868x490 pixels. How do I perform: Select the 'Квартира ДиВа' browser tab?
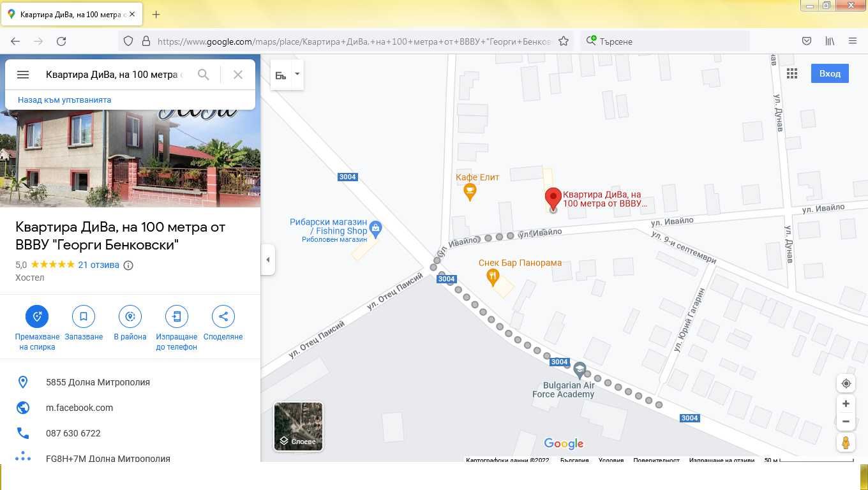pos(72,14)
